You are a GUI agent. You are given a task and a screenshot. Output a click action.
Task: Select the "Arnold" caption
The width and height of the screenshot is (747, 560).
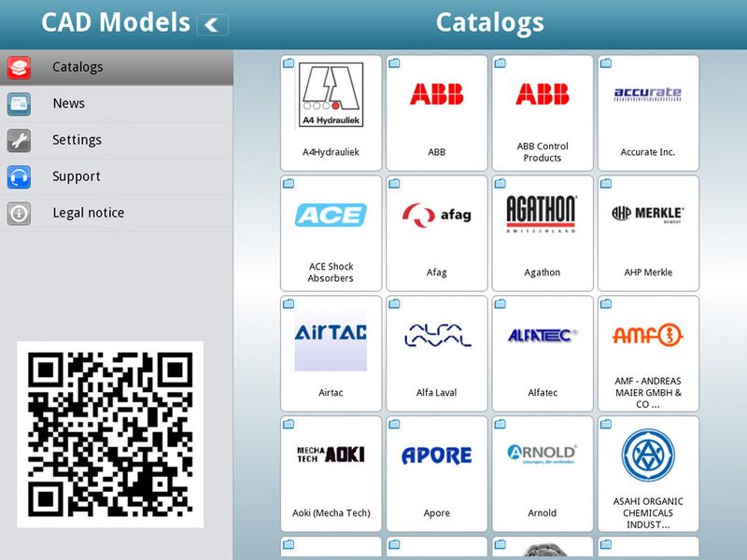click(543, 513)
